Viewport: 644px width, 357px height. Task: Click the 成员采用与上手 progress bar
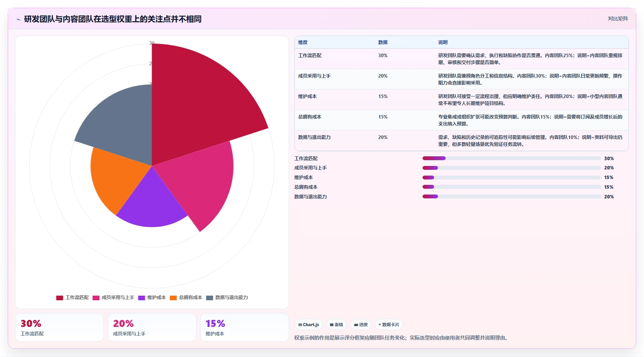point(512,168)
